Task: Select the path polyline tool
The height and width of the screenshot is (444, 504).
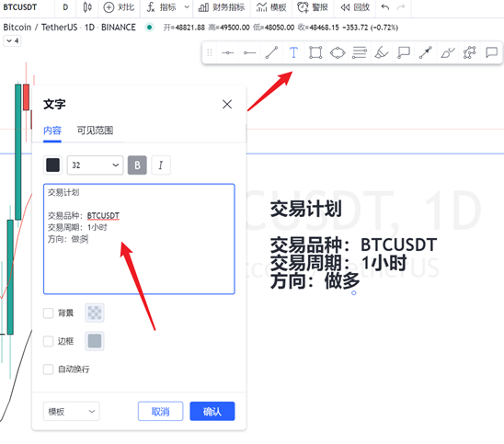Action: (469, 52)
